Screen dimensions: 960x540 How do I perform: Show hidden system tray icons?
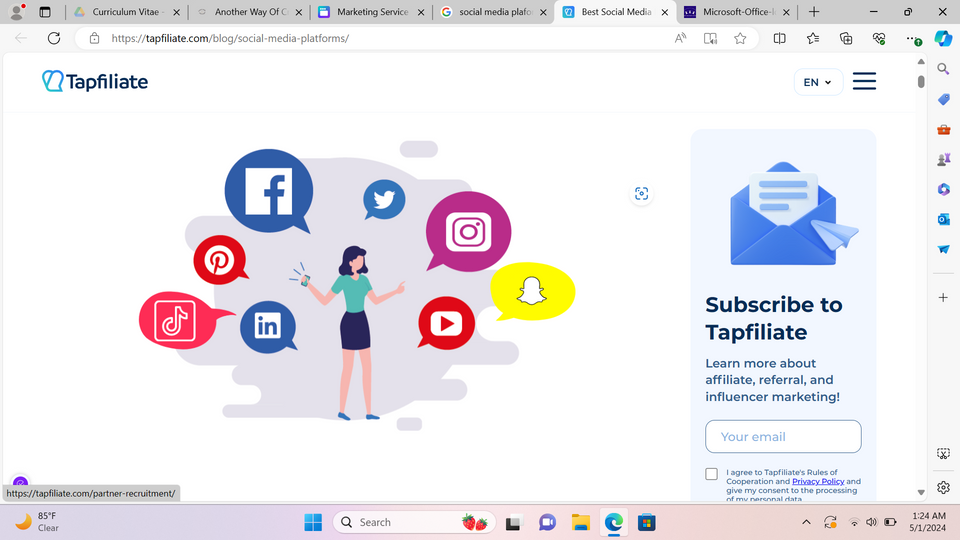[x=806, y=522]
